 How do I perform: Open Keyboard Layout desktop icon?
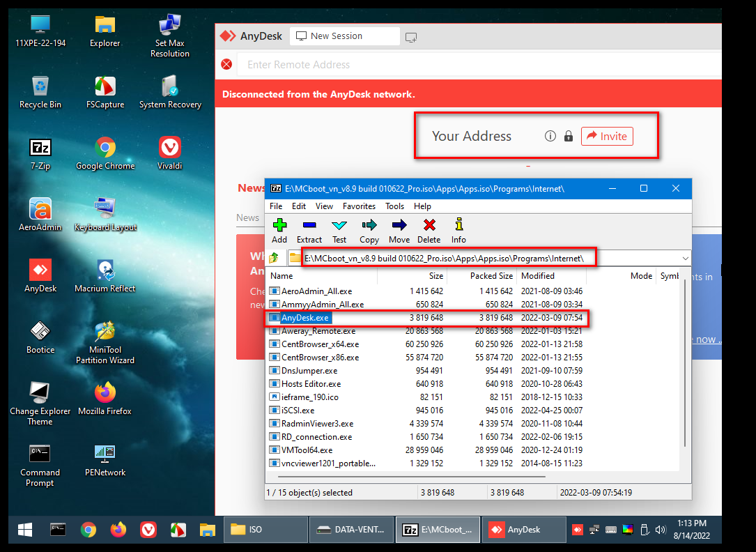pyautogui.click(x=105, y=215)
